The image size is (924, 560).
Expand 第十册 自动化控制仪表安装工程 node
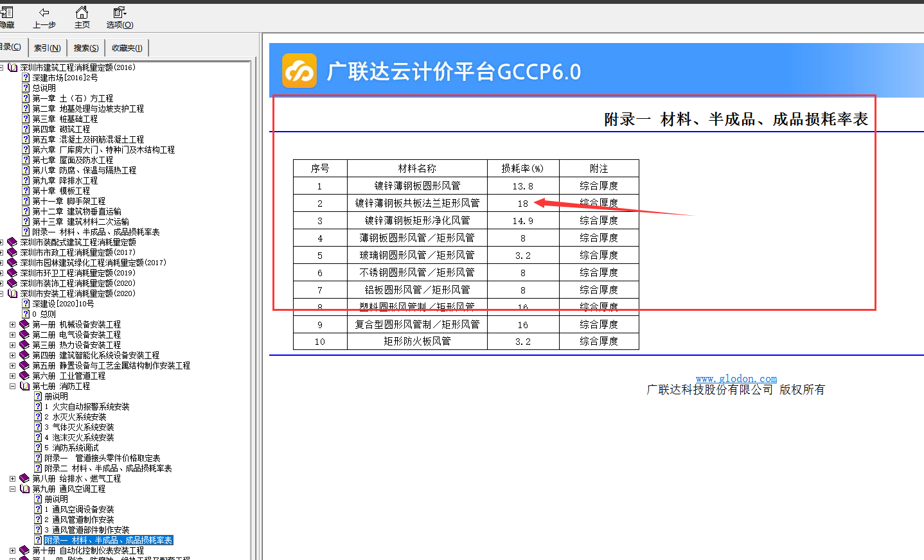pyautogui.click(x=12, y=550)
